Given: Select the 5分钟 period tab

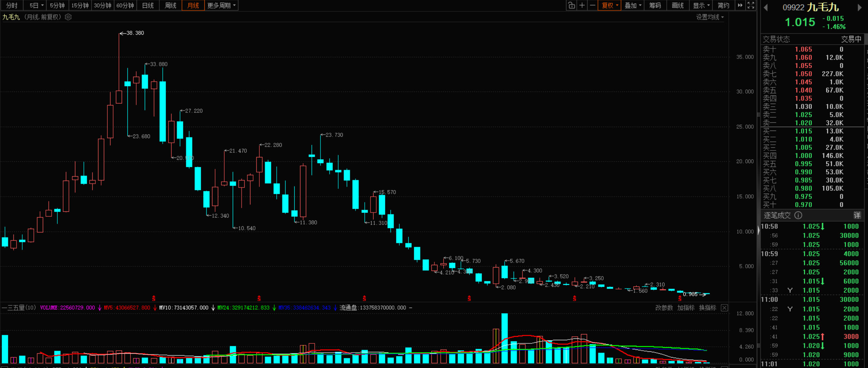Looking at the screenshot, I should pos(57,5).
